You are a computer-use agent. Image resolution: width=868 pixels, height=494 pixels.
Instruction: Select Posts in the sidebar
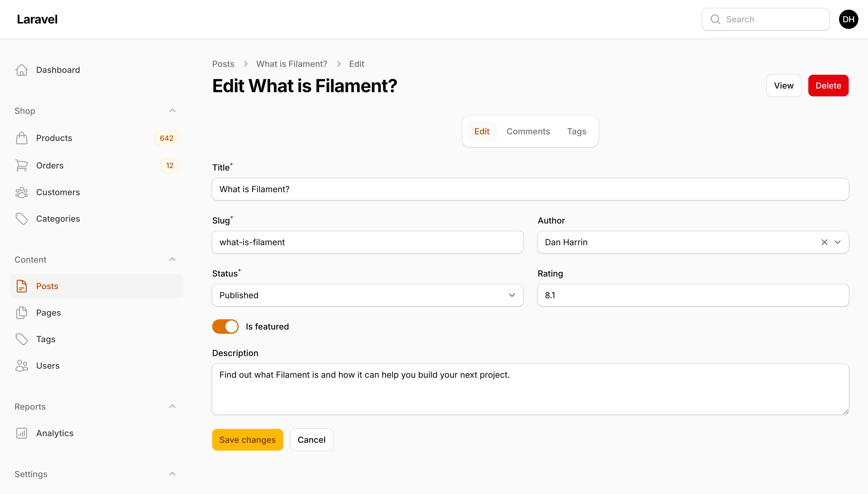pos(96,286)
